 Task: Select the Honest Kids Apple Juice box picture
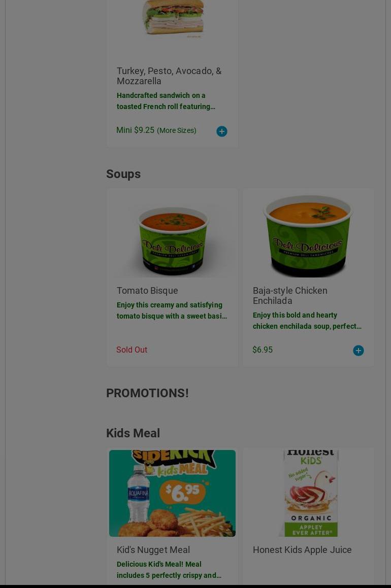[x=308, y=493]
